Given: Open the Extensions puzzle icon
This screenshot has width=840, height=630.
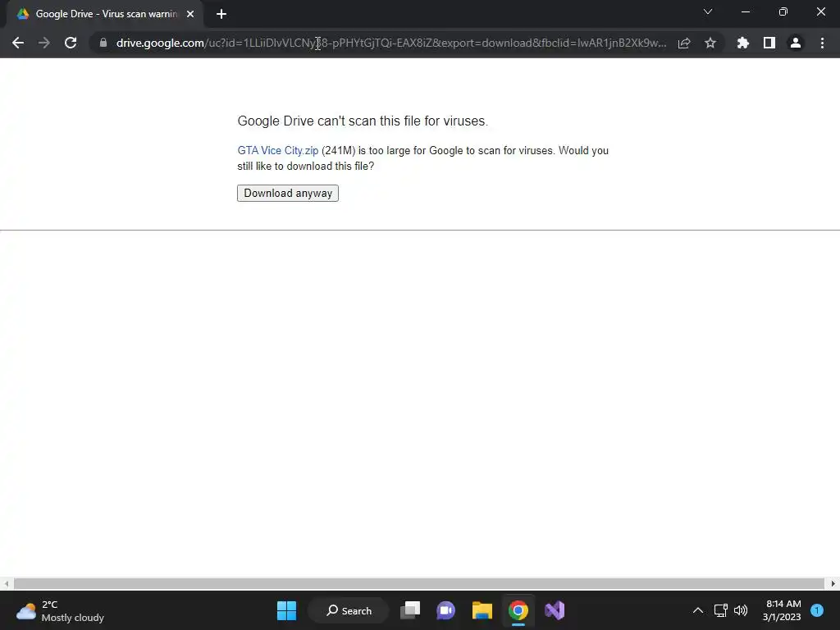Looking at the screenshot, I should tap(743, 43).
